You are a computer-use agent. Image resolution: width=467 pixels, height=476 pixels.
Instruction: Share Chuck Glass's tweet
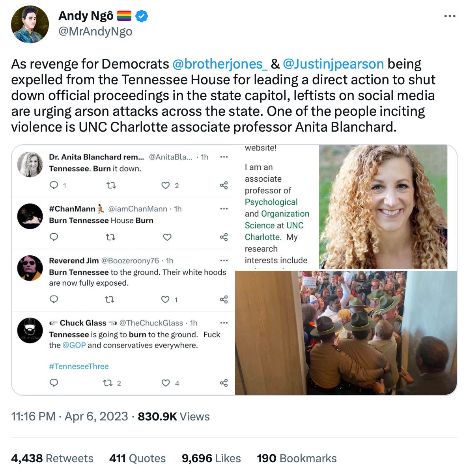(224, 383)
